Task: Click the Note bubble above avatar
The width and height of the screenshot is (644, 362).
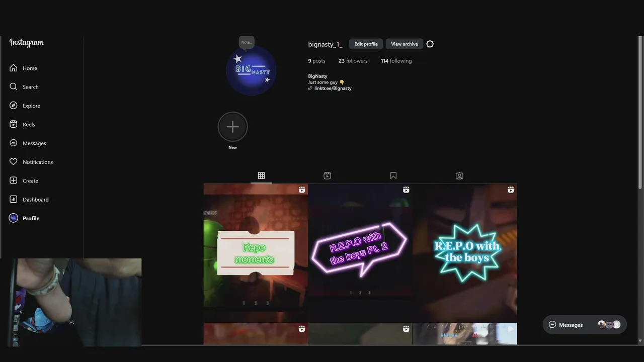Action: (247, 42)
